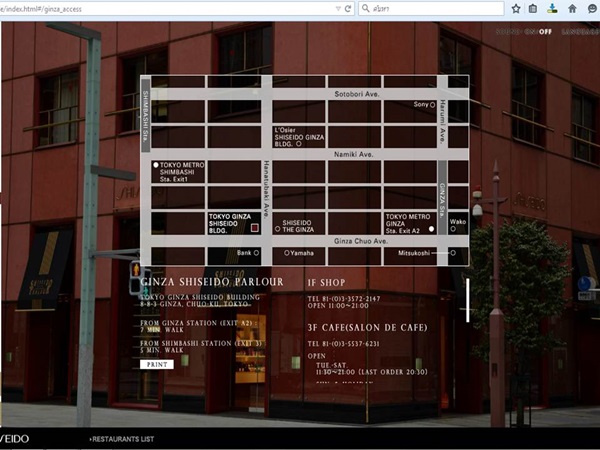Click the GINZA Sta. gray bar
600x450 pixels.
442,197
